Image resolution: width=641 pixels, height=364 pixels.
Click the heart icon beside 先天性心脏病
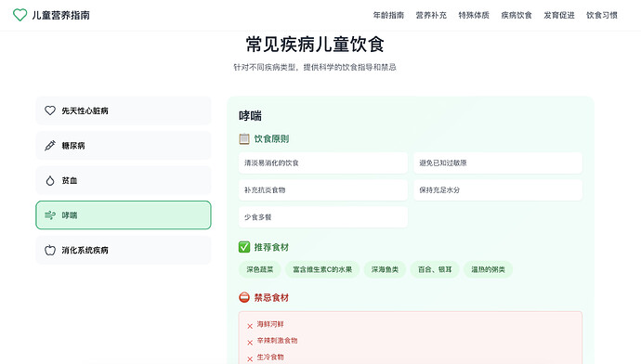point(50,110)
